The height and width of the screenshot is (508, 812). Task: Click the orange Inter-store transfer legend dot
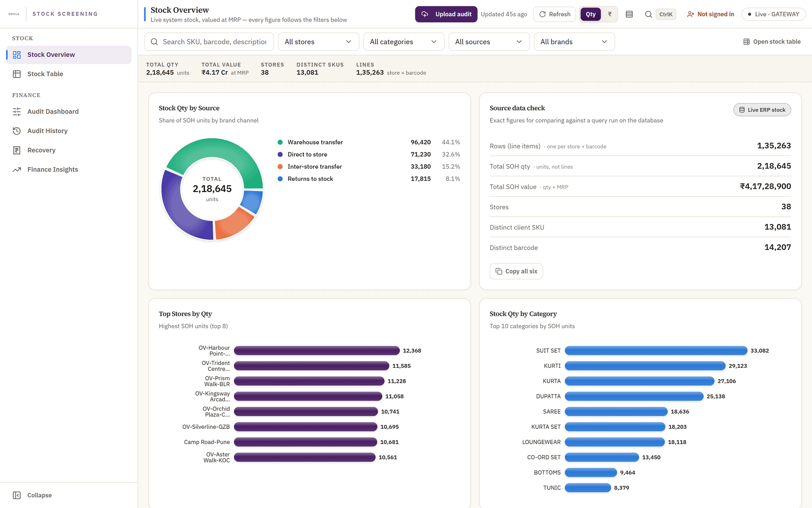[280, 167]
